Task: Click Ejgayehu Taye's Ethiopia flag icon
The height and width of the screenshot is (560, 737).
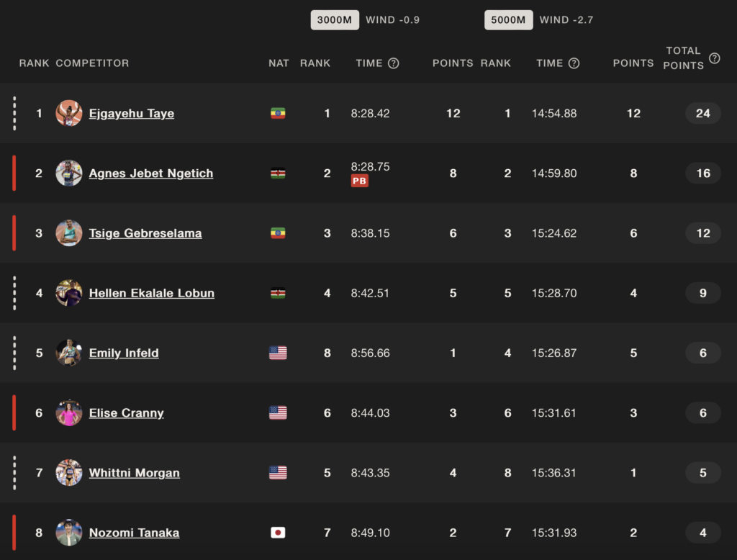Action: point(278,113)
